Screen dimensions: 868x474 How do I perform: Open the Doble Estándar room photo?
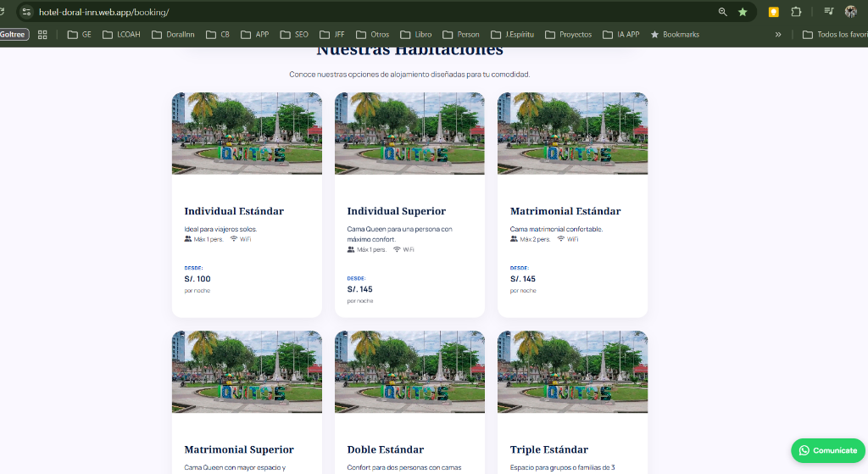click(409, 372)
